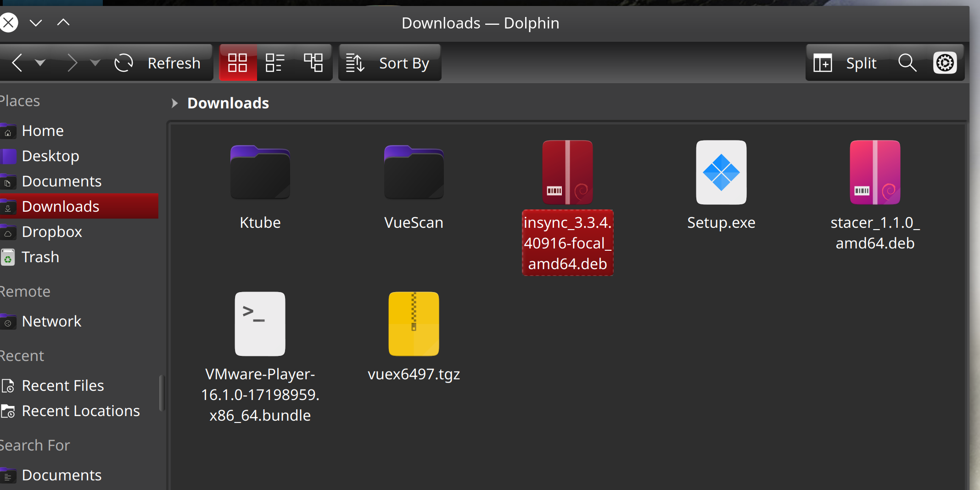
Task: Open the VueScan folder
Action: [x=413, y=173]
